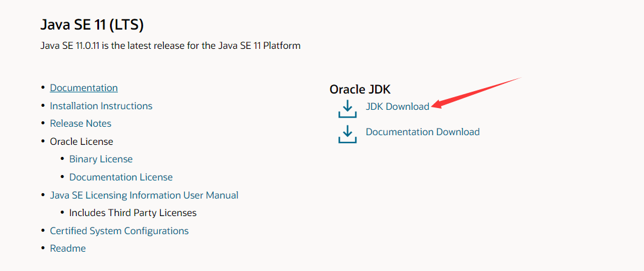Image resolution: width=644 pixels, height=271 pixels.
Task: Click the Includes Third Party Licenses text
Action: 133,213
